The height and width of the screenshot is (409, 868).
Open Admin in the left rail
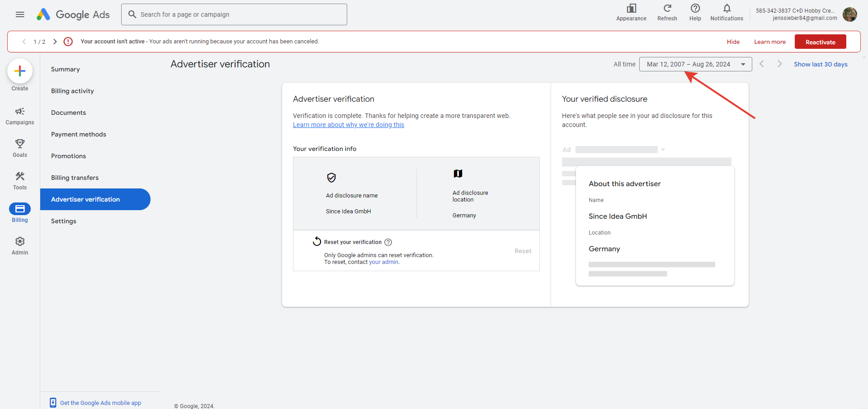[20, 246]
